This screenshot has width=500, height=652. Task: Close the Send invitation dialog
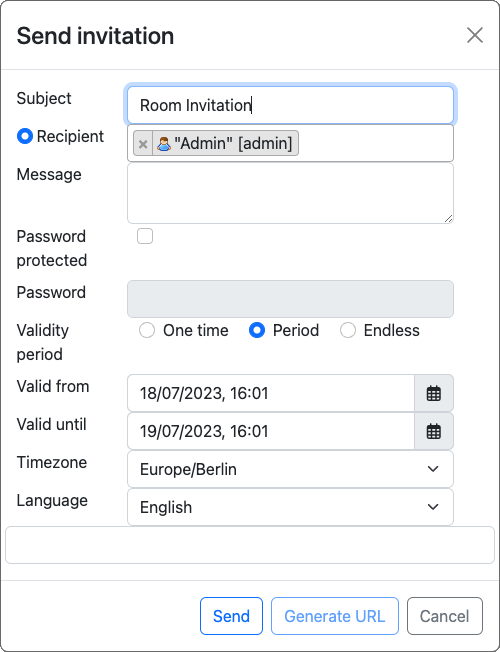pos(475,35)
